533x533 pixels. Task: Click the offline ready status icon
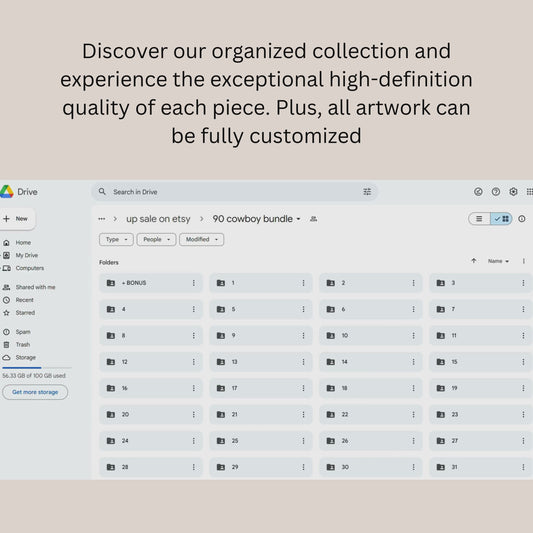tap(478, 192)
